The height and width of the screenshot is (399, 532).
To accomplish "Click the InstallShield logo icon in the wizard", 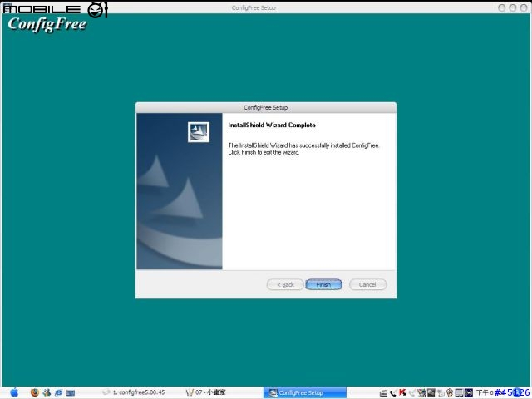I will (199, 132).
